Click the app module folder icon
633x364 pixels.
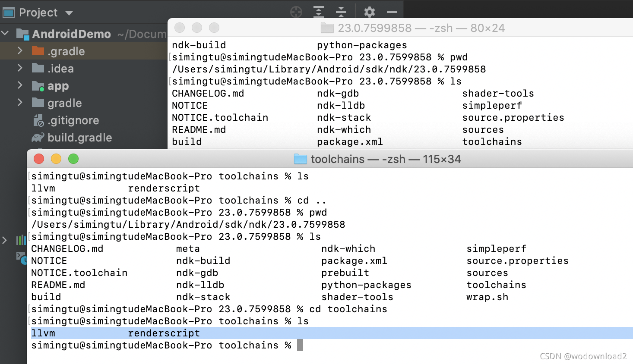[38, 86]
